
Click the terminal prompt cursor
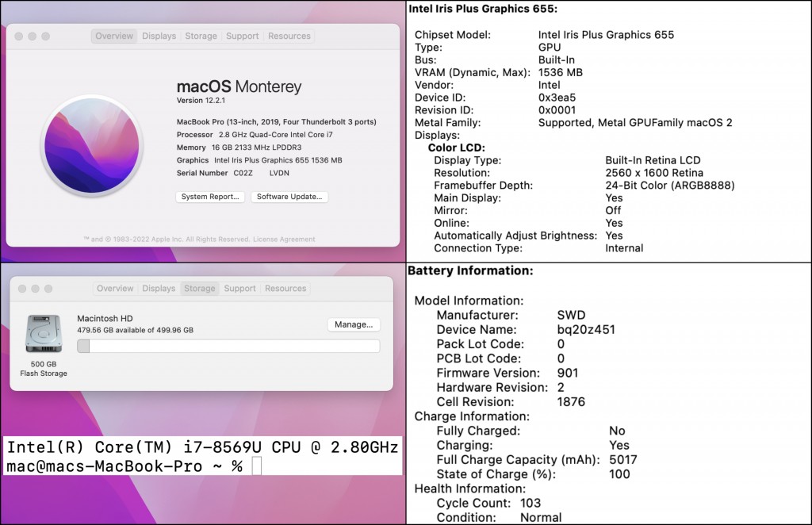(x=257, y=466)
